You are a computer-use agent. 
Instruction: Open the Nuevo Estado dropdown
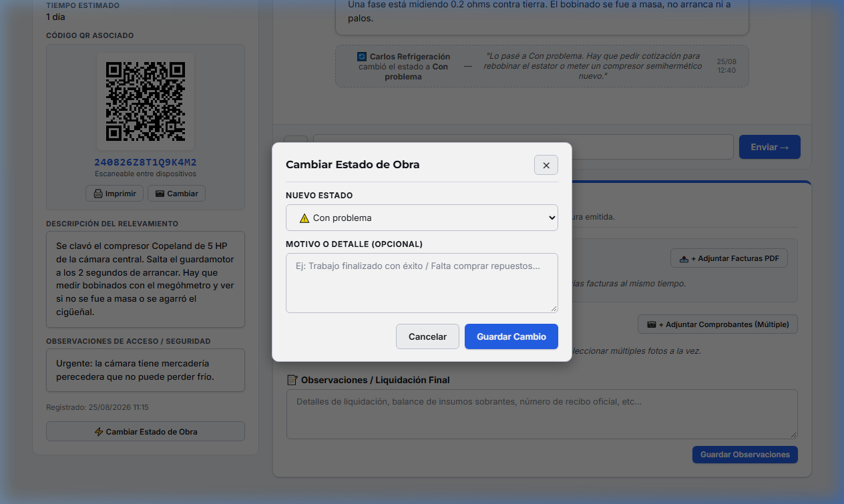point(421,218)
